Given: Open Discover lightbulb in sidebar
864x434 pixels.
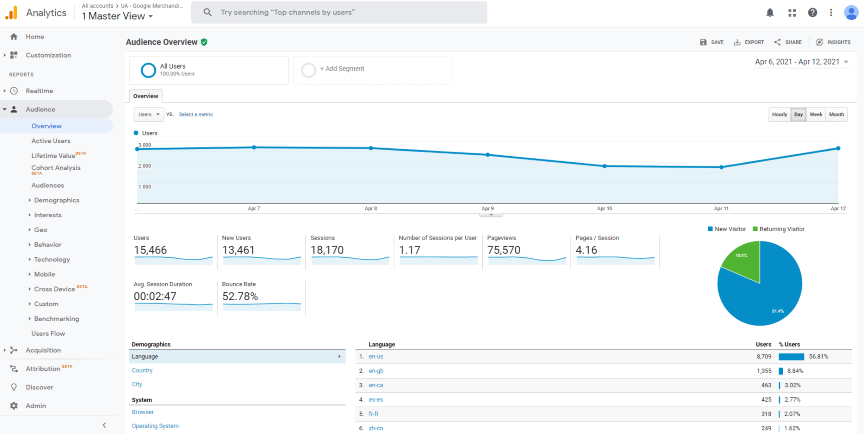Looking at the screenshot, I should [x=39, y=387].
